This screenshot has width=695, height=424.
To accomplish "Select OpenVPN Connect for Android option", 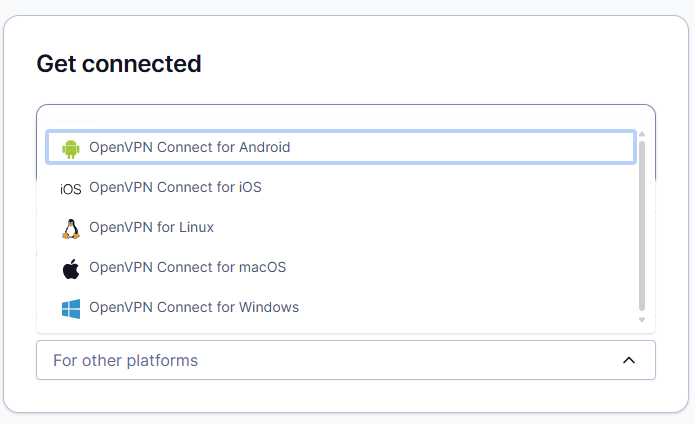I will click(x=189, y=147).
